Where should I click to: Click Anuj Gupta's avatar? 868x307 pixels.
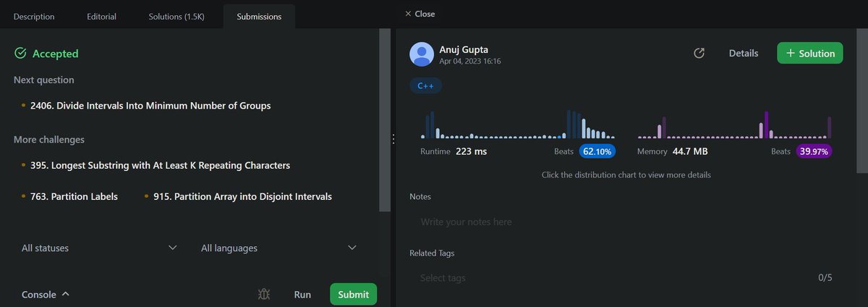pos(422,54)
